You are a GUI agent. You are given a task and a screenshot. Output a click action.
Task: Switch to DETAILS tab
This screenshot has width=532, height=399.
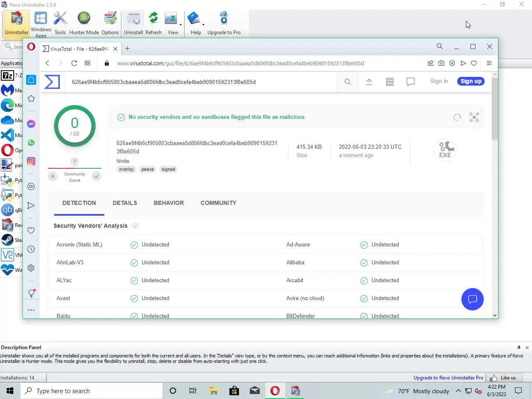125,203
